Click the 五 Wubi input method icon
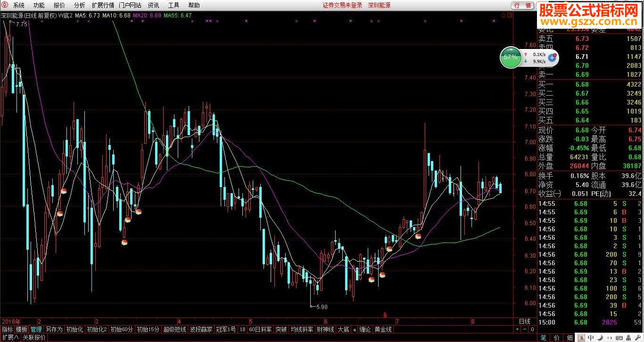 click(582, 338)
